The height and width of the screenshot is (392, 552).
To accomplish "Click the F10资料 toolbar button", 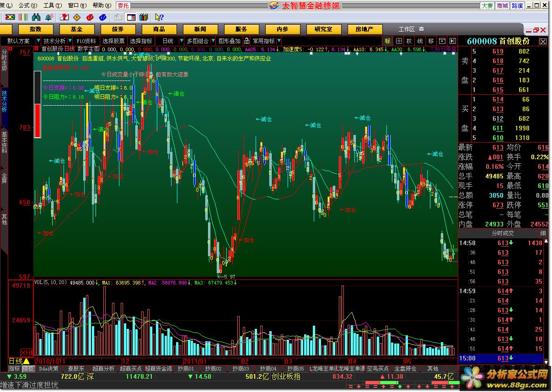I will click(x=86, y=41).
